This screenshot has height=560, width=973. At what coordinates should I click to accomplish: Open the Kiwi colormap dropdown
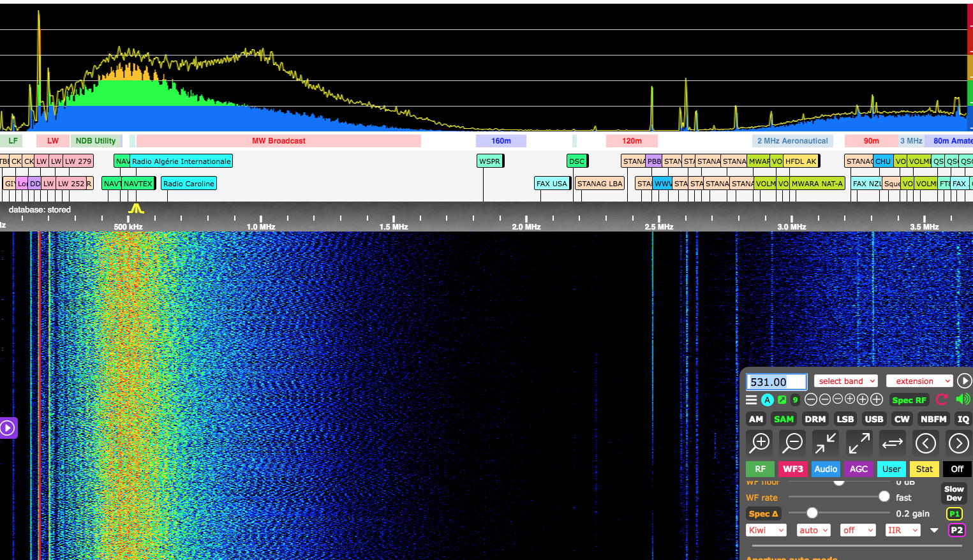point(766,530)
